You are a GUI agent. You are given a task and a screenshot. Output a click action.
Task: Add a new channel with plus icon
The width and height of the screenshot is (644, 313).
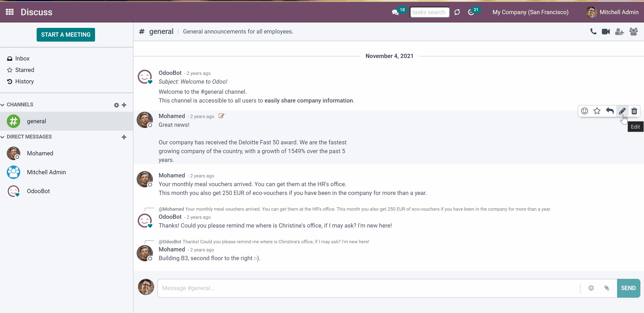coord(124,105)
